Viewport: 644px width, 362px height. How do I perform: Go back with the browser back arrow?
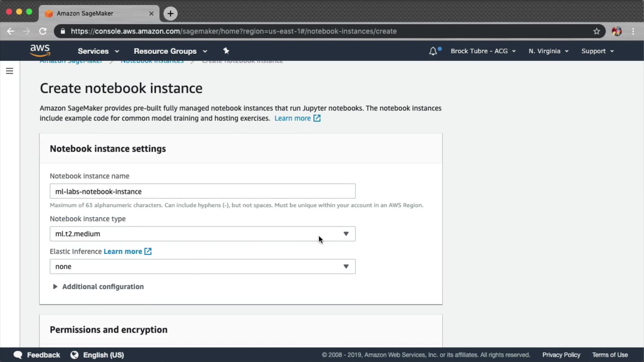point(10,31)
